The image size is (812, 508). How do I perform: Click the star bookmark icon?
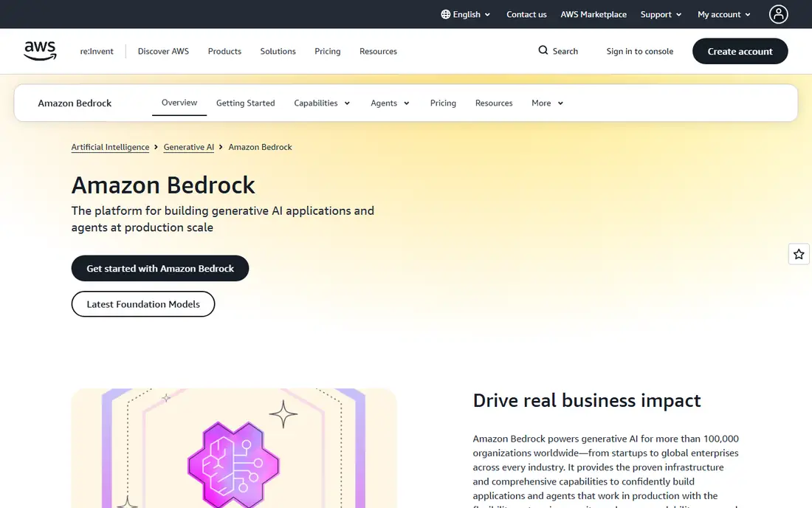point(799,254)
